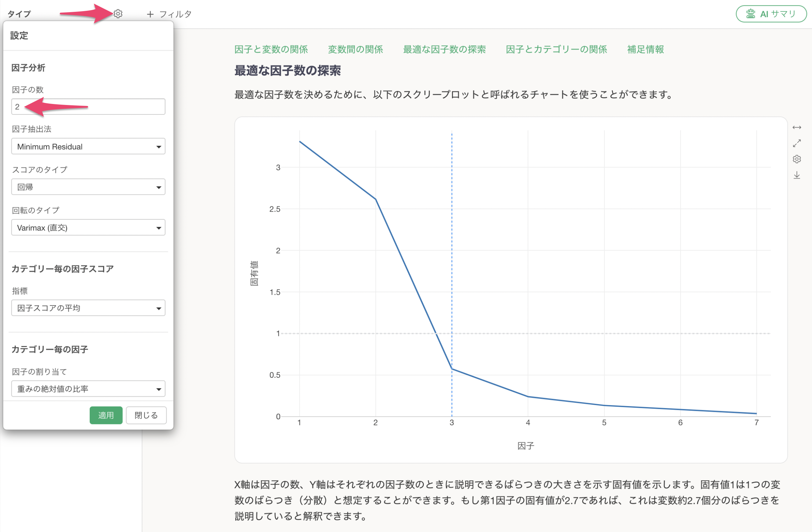Select 因子とカテゴリーの関係 tab

click(x=556, y=50)
